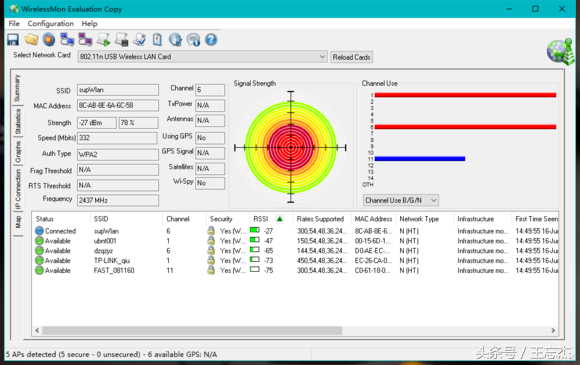The width and height of the screenshot is (580, 365).
Task: Click the signal strength radar center
Action: [291, 148]
